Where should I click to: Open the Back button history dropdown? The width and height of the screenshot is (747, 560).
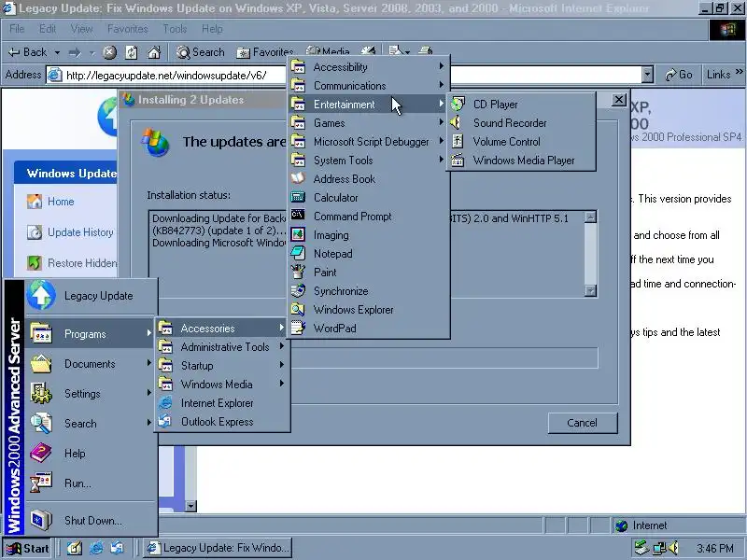click(x=57, y=52)
